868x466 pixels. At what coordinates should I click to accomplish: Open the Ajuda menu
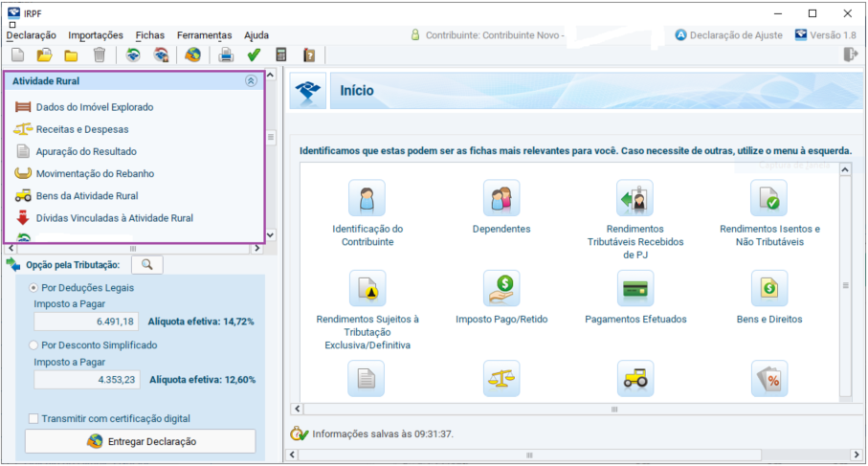(256, 34)
